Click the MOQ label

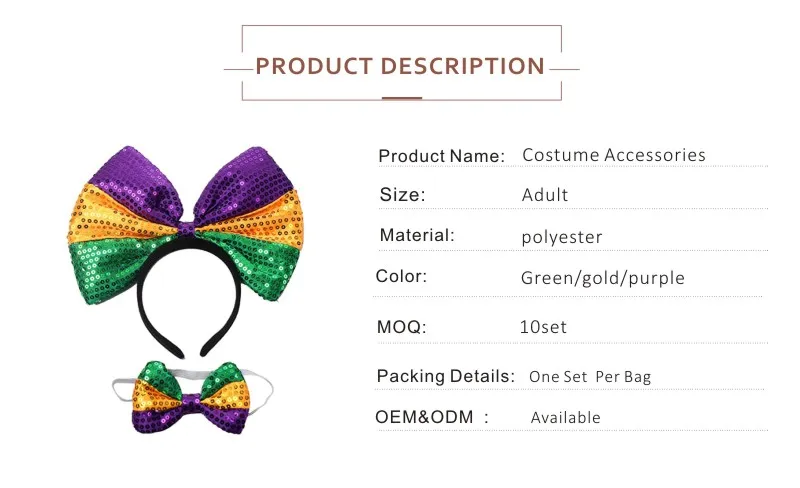pyautogui.click(x=402, y=327)
